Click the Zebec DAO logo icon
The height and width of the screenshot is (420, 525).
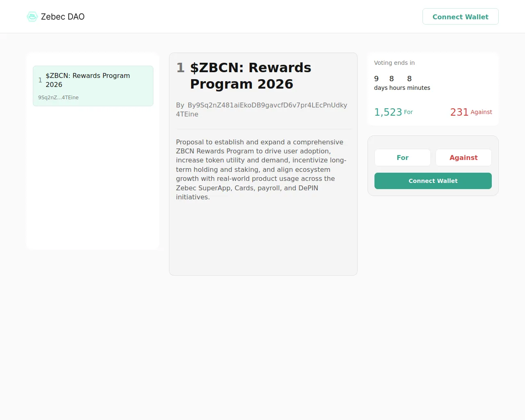(x=32, y=16)
